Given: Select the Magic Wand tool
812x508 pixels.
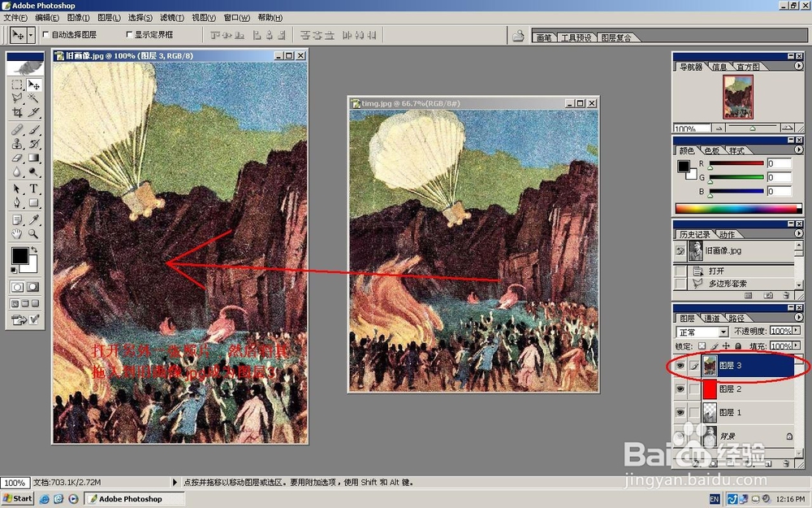Looking at the screenshot, I should coord(33,98).
